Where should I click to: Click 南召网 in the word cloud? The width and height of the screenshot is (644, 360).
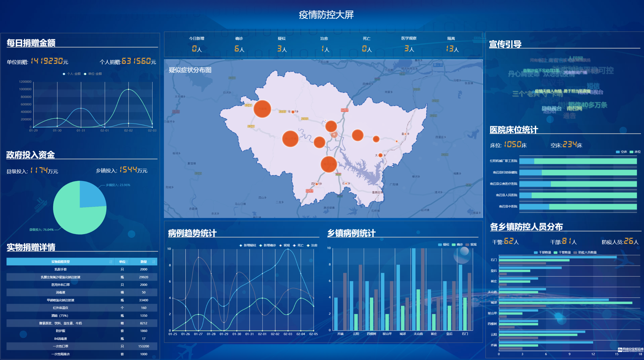click(x=574, y=108)
